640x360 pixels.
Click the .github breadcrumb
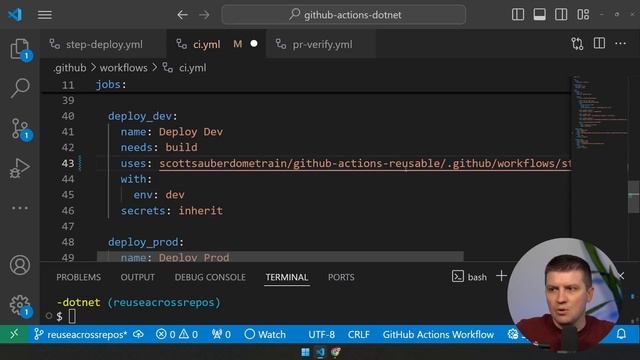pos(70,68)
